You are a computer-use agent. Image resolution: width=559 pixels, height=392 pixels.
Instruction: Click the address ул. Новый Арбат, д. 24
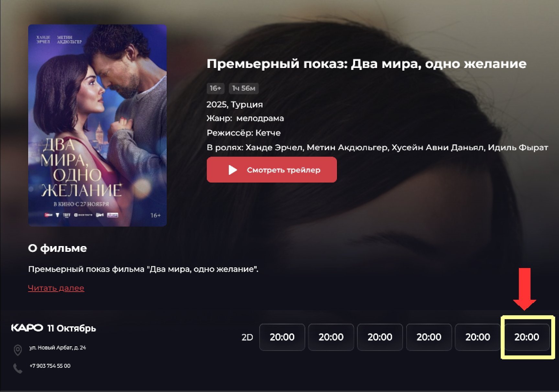[x=58, y=348]
